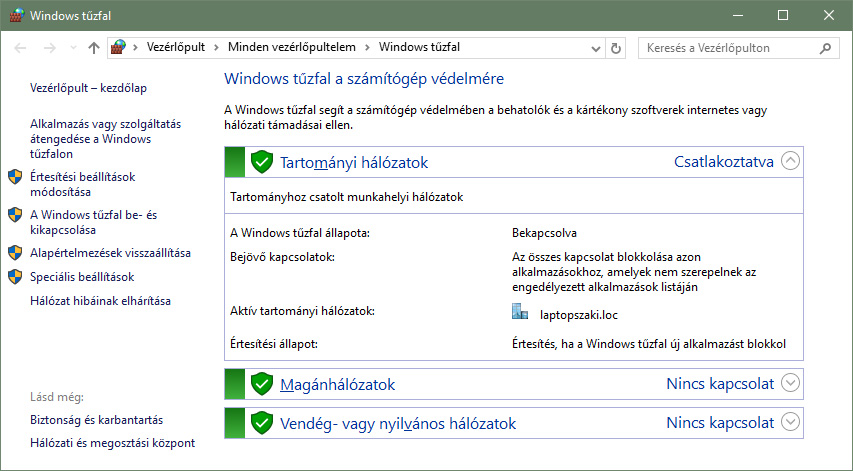This screenshot has height=471, width=853.
Task: Click the green shield icon beside Magánhálózatok
Action: point(262,384)
